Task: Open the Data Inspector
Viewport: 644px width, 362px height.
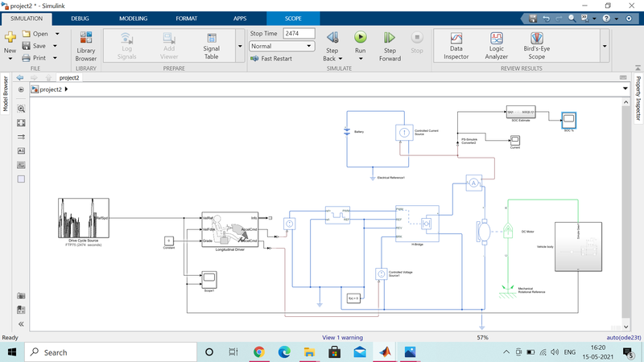Action: pyautogui.click(x=456, y=46)
